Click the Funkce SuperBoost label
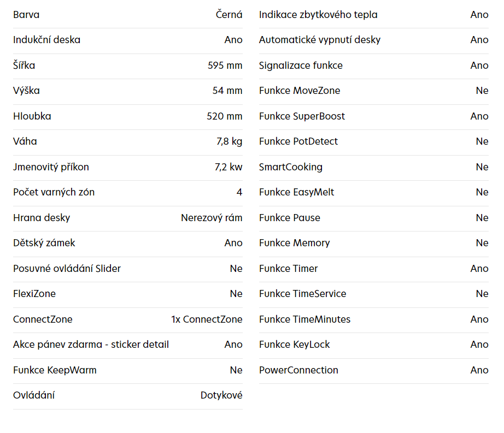 [302, 116]
